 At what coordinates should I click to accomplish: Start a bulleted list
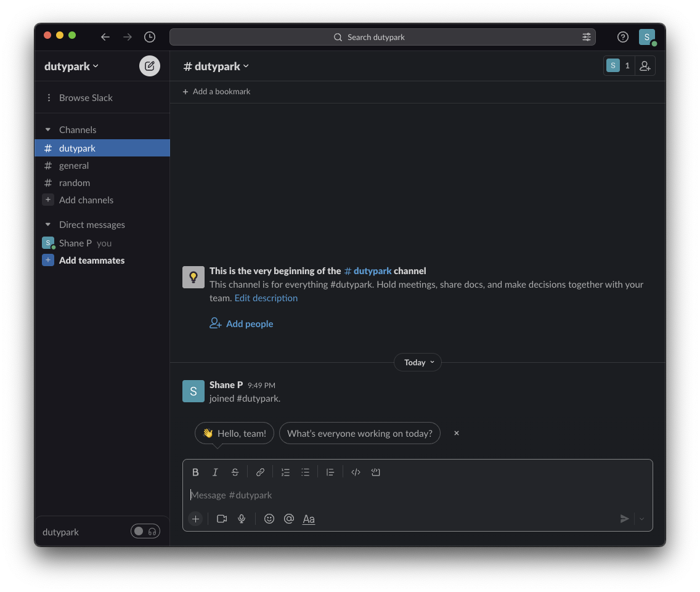[x=306, y=472]
